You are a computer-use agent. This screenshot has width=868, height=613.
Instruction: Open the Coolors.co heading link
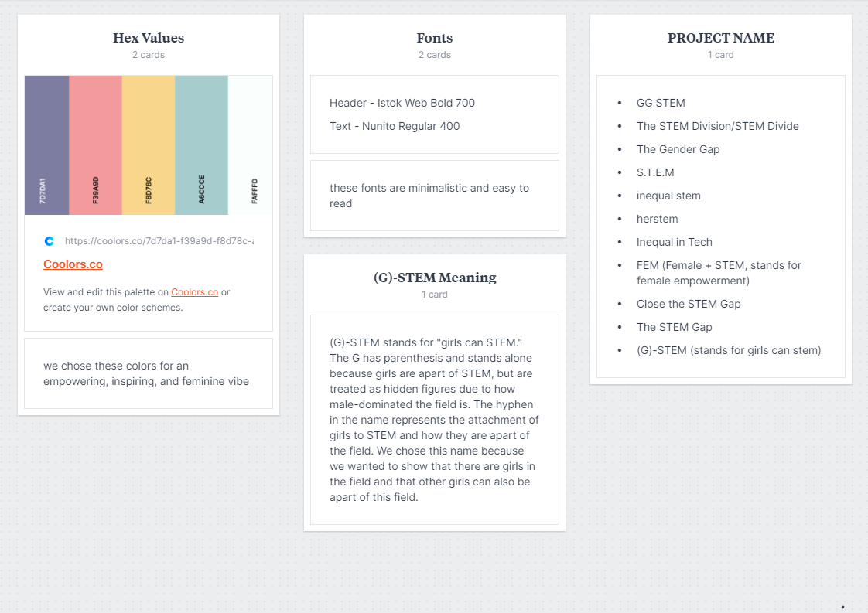73,264
